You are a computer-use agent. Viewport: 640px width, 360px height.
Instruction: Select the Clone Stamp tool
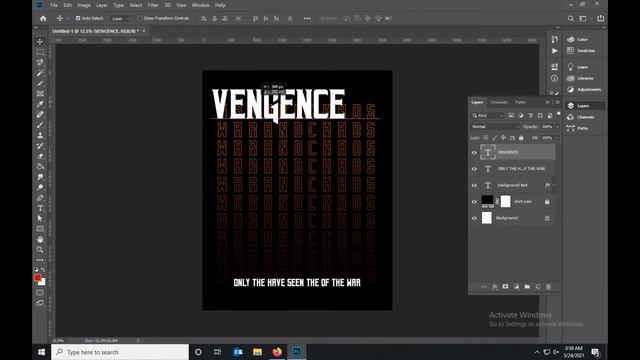tap(40, 136)
